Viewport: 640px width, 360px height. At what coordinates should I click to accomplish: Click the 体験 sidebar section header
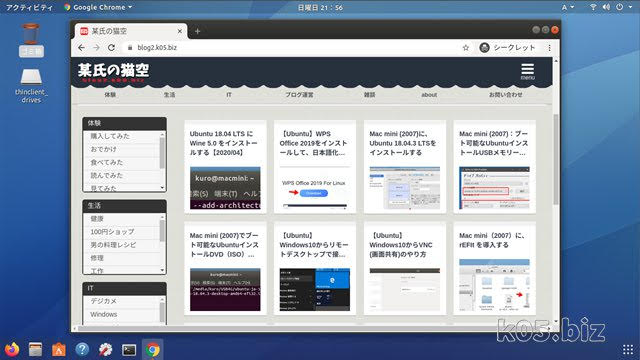click(124, 123)
